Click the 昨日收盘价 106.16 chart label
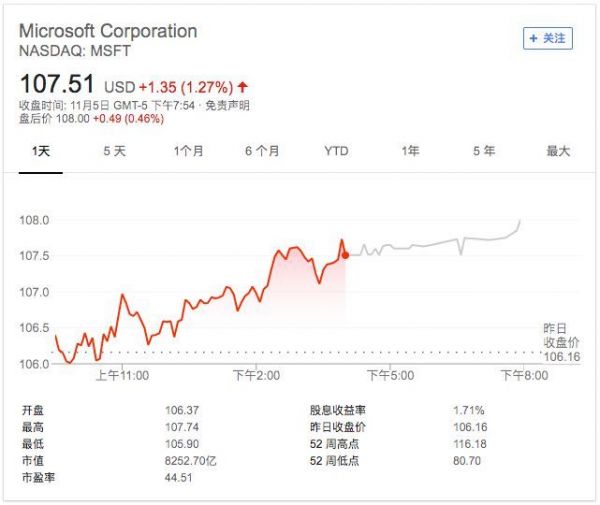Screen dimensions: 600x505 [561, 342]
